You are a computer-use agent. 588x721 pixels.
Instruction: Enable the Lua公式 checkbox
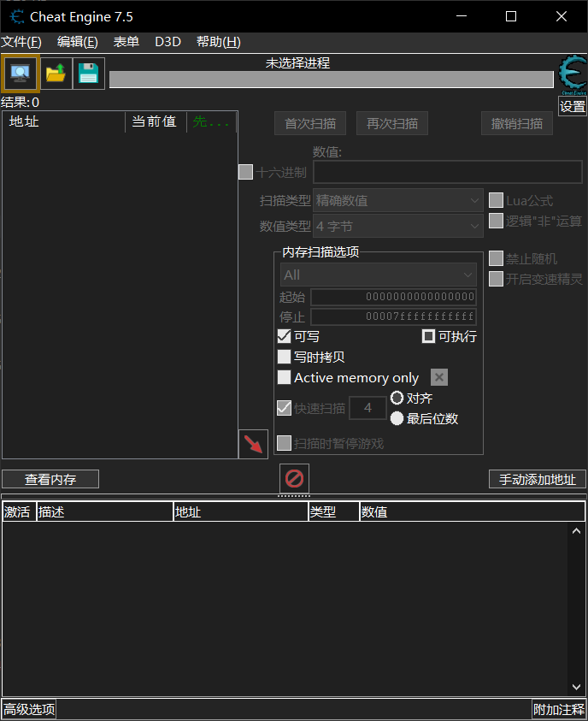[496, 200]
